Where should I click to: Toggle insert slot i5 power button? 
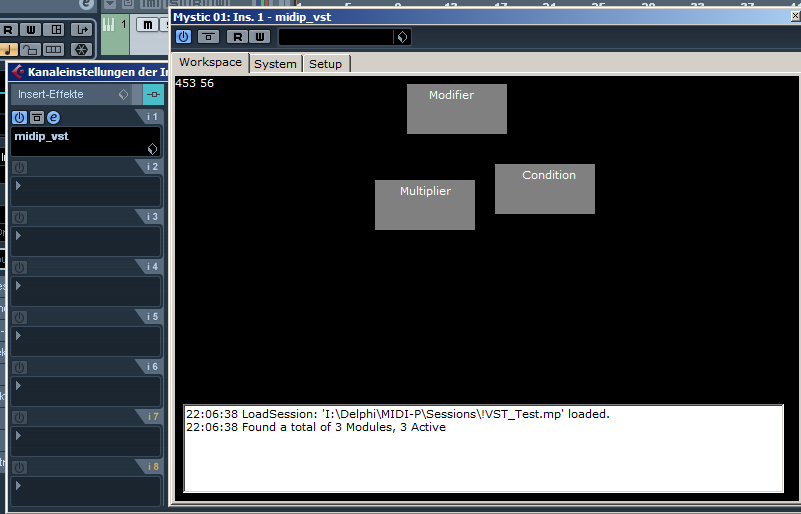pos(19,318)
